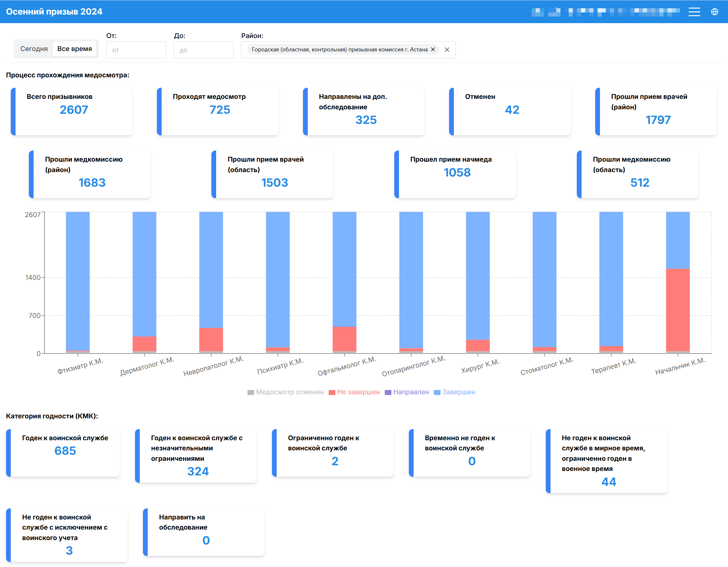Click the Направить на обследование card
The width and height of the screenshot is (728, 567).
(204, 532)
